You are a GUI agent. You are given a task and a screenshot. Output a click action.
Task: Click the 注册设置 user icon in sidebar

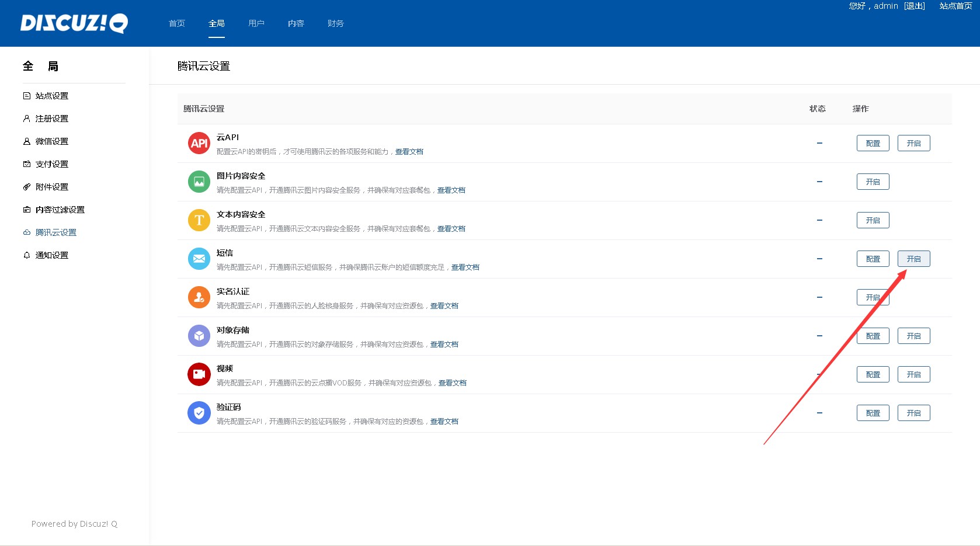click(27, 119)
